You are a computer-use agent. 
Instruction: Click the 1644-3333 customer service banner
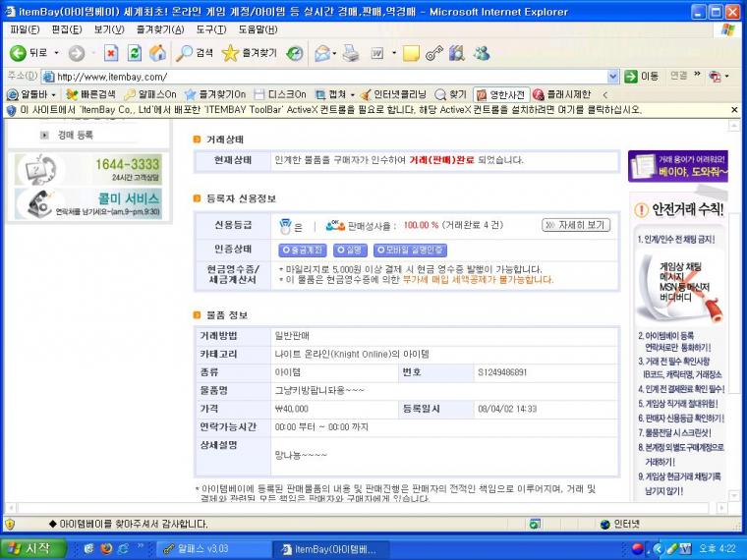pyautogui.click(x=88, y=169)
